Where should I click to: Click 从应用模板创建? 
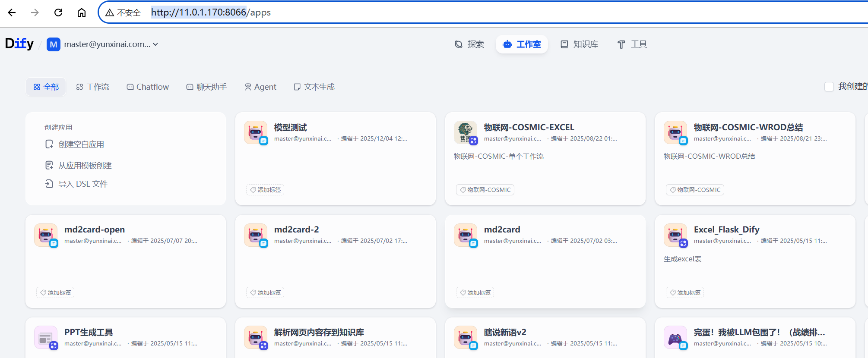(85, 165)
